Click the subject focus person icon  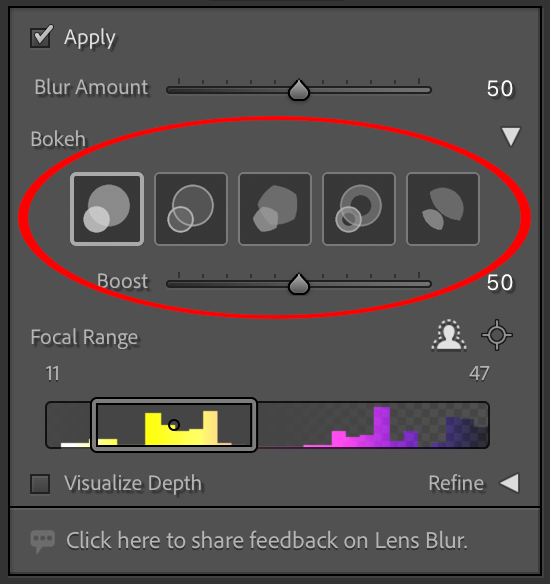449,335
